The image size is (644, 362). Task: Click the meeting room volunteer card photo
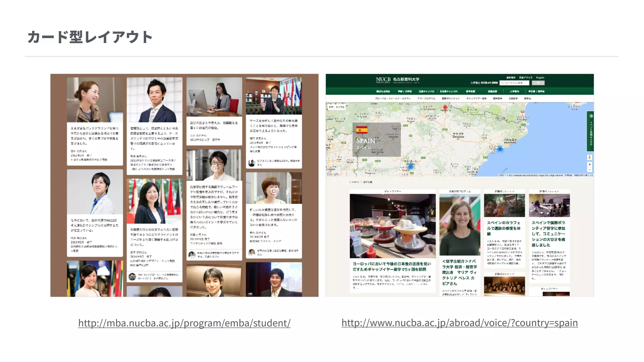(549, 206)
